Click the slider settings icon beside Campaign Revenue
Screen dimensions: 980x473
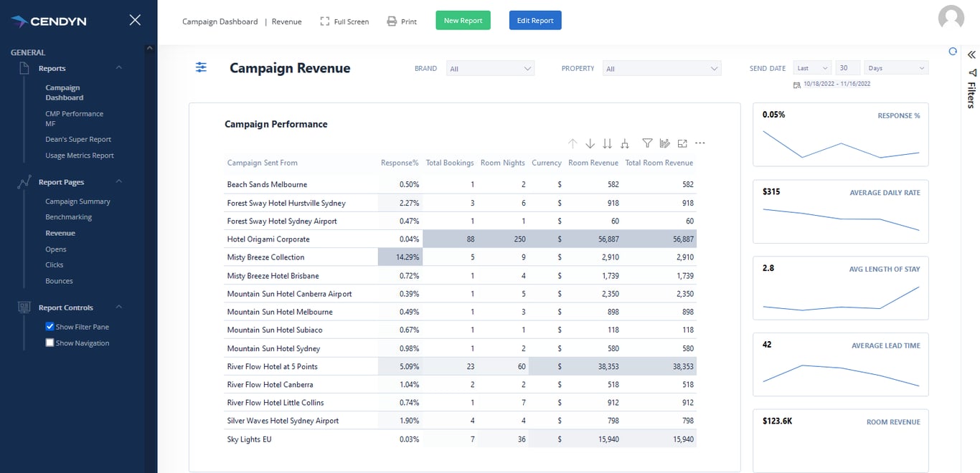click(x=201, y=67)
